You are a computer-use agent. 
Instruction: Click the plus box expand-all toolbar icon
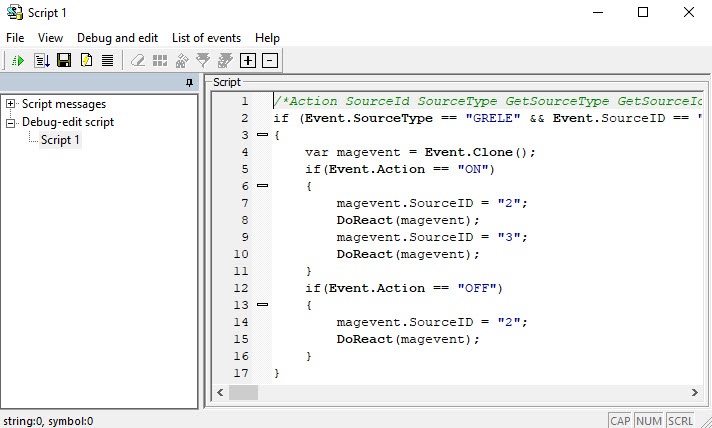[249, 61]
